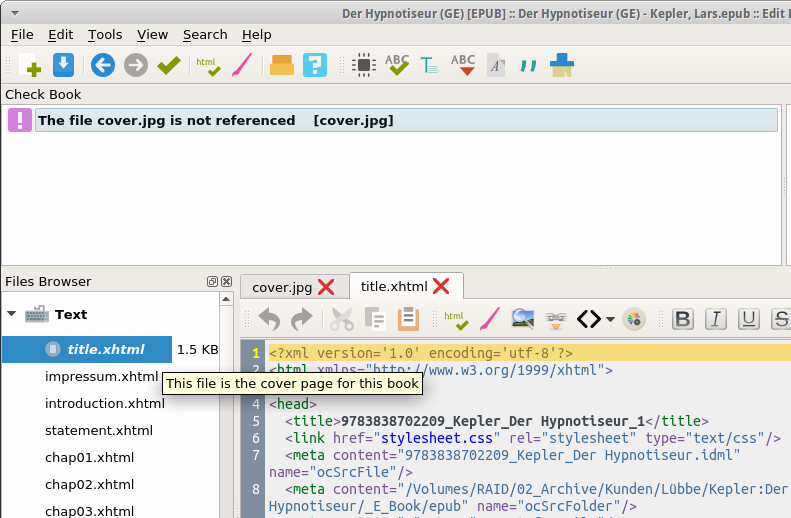Close the Files Browser panel
The image size is (791, 518).
tap(227, 281)
